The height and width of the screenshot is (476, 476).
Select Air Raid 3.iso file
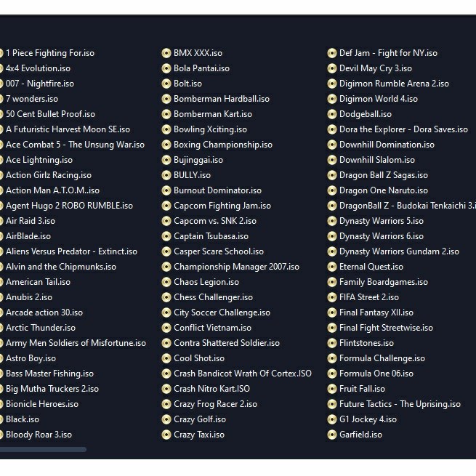click(x=31, y=221)
